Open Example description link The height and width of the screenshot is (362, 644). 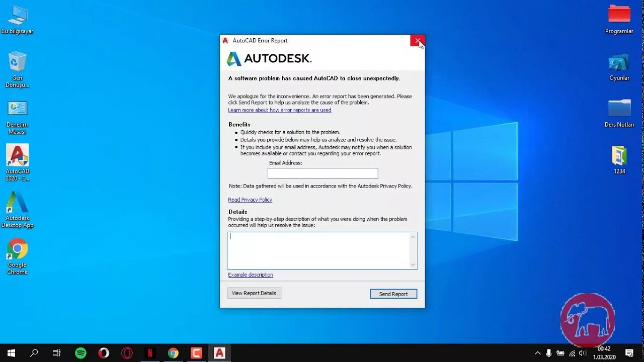point(251,275)
